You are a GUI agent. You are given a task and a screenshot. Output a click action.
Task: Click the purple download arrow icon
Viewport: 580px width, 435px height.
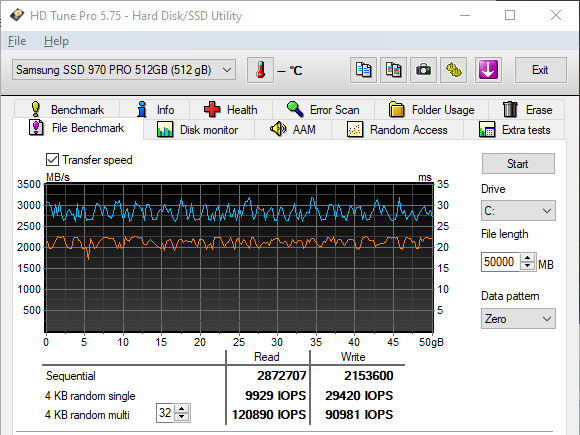[x=488, y=70]
